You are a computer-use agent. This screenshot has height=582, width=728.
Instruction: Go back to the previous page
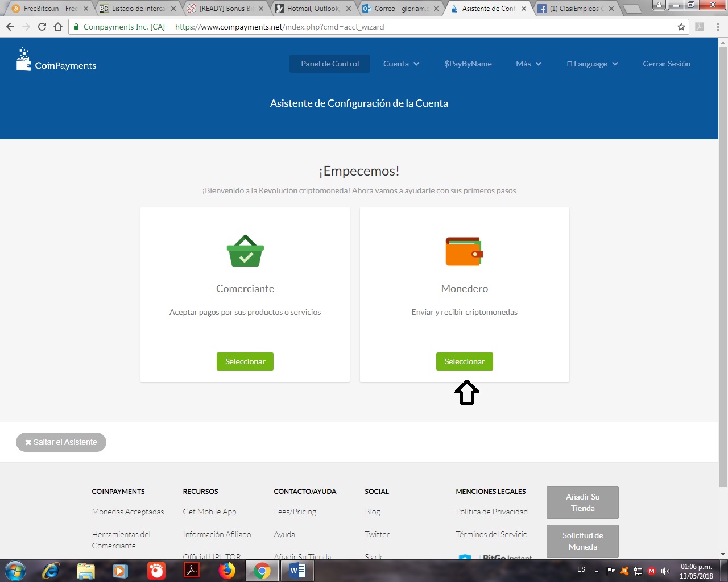click(x=10, y=27)
